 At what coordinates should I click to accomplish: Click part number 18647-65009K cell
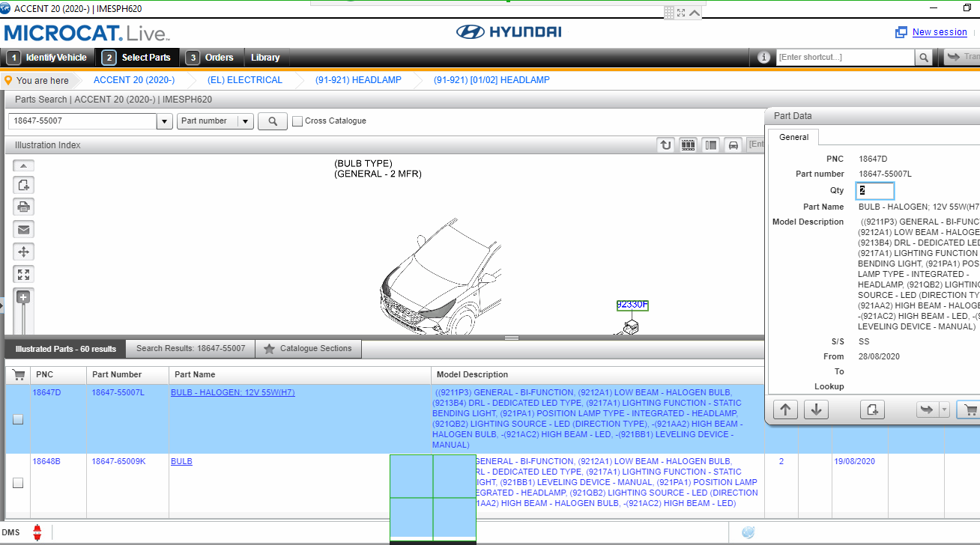tap(118, 462)
